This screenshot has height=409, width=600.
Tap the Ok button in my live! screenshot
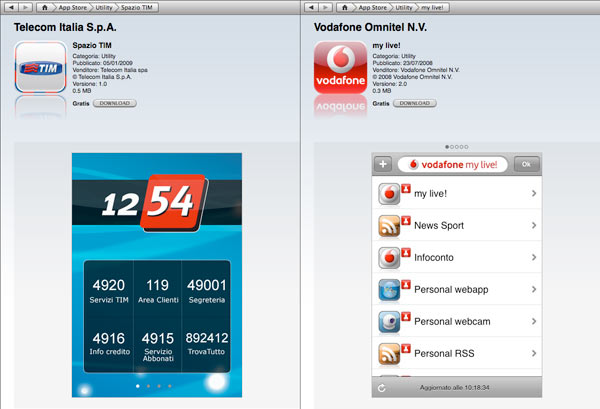(x=527, y=164)
